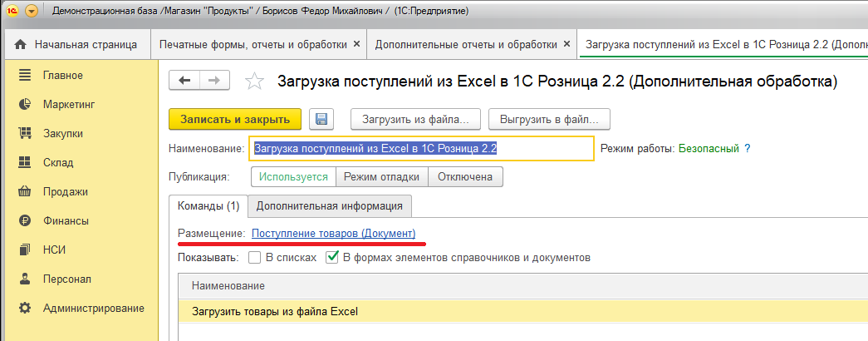868x341 pixels.
Task: Switch to Дополнительные отчеты и обработки tab
Action: click(x=466, y=44)
